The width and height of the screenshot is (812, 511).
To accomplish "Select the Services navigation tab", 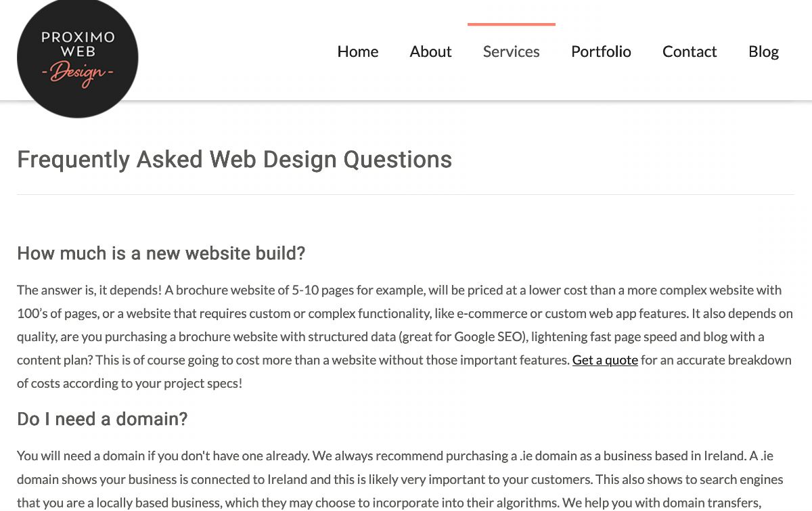I will (512, 51).
